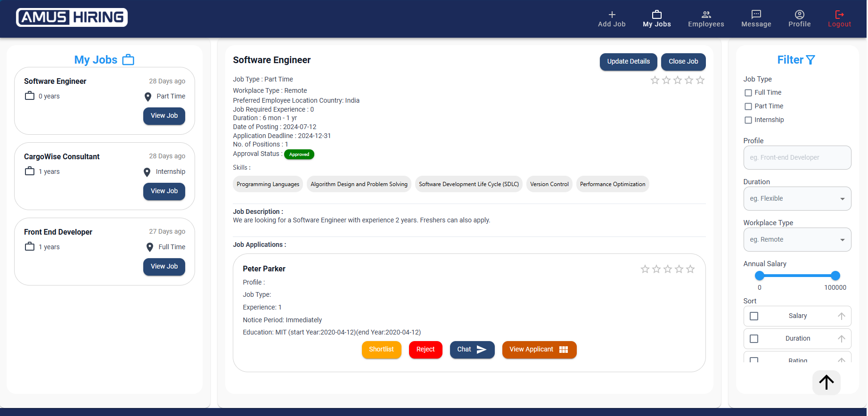View the CargoWise Consultant job
The width and height of the screenshot is (868, 416).
pyautogui.click(x=164, y=191)
